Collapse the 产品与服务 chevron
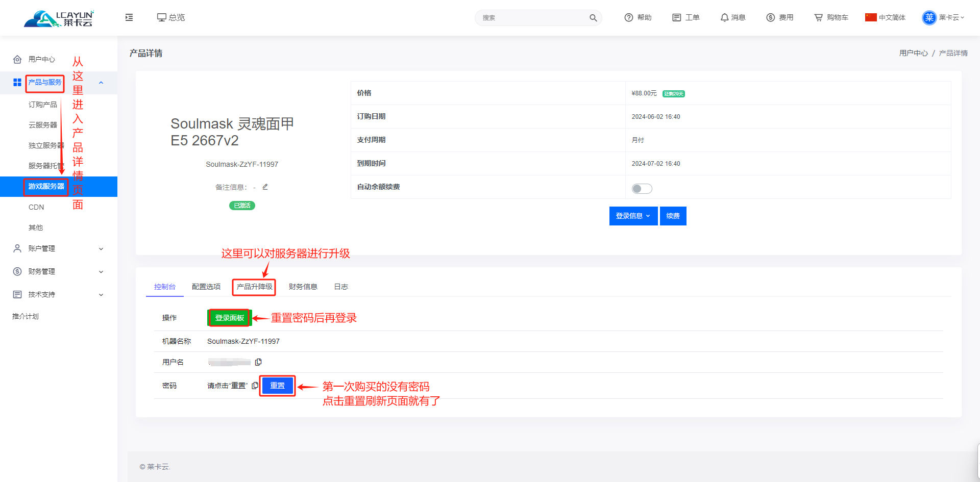This screenshot has height=482, width=980. pos(101,83)
